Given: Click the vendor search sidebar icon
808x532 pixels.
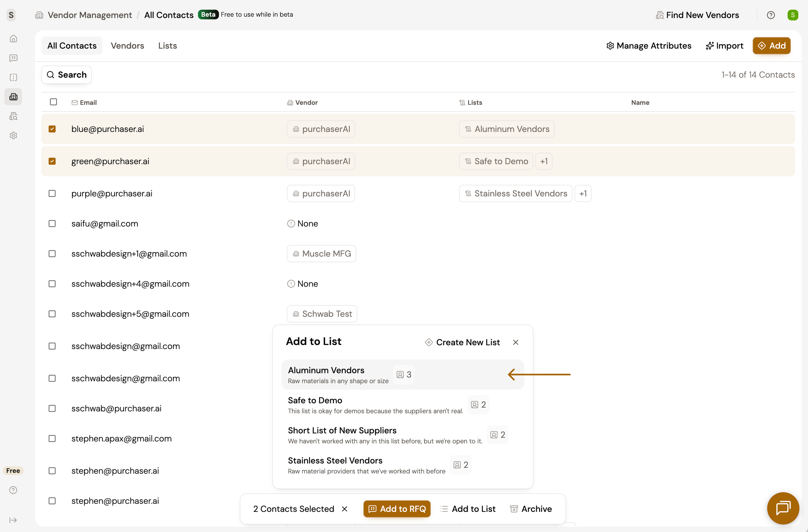Looking at the screenshot, I should (13, 116).
